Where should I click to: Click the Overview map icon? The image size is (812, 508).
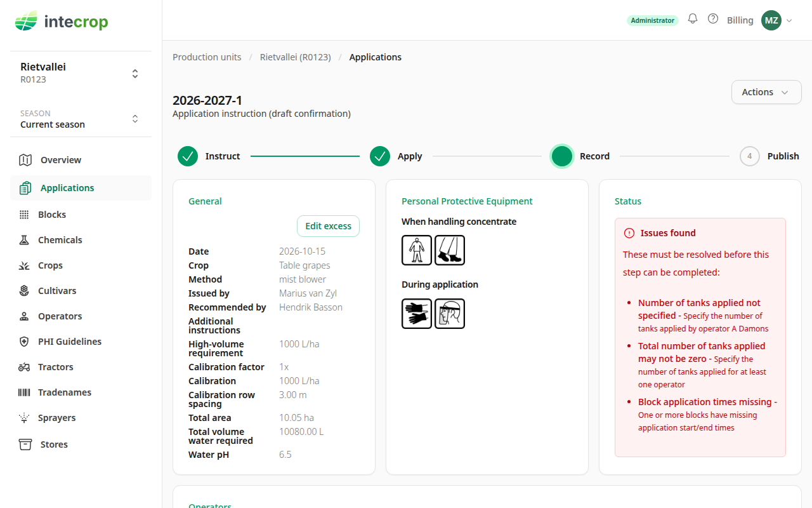(x=25, y=160)
